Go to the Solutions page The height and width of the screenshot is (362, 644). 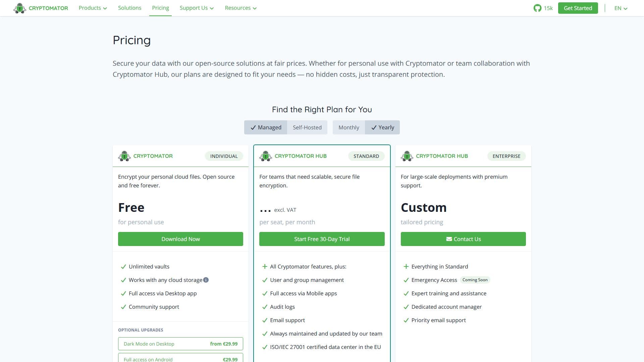129,8
